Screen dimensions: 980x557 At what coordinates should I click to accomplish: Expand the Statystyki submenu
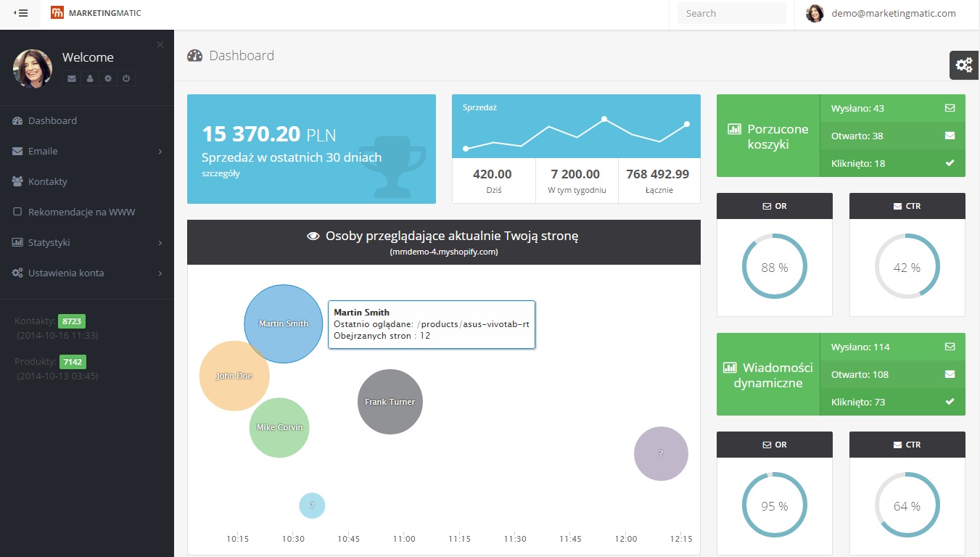pos(87,242)
